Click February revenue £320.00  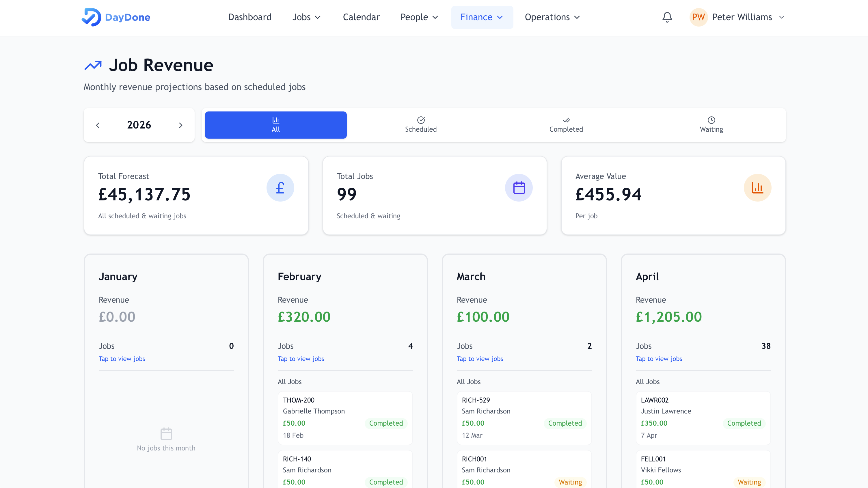click(x=304, y=317)
